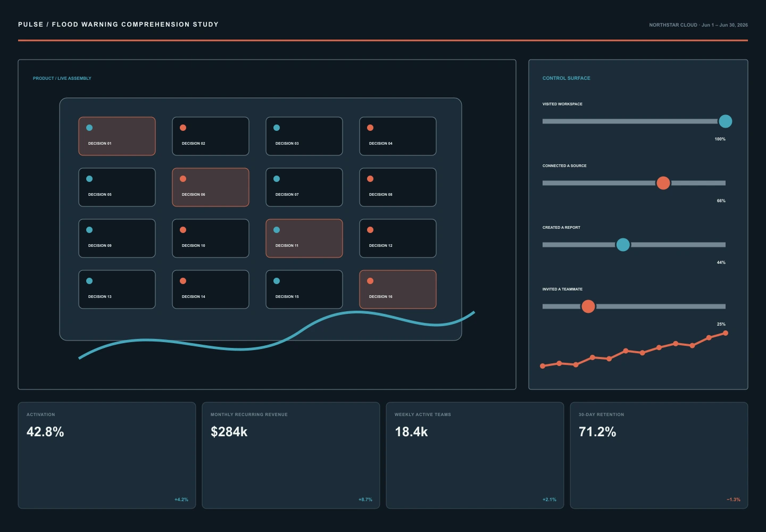
Task: Click the "WEEKLY ACTIVE TEAMS" label
Action: tap(423, 414)
